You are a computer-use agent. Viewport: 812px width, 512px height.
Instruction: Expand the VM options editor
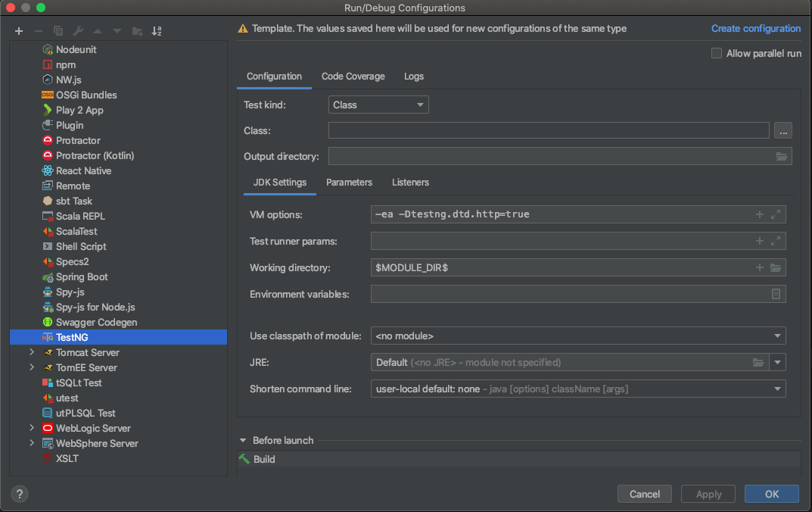pos(775,214)
